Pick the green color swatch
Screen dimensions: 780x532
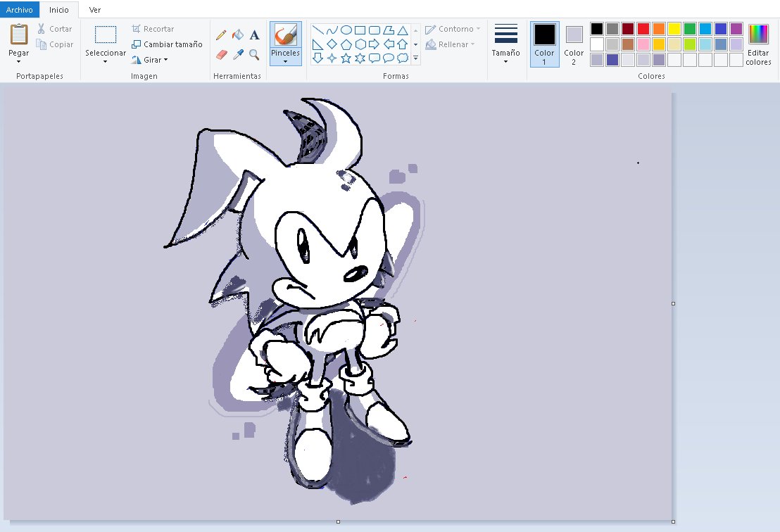(x=689, y=29)
